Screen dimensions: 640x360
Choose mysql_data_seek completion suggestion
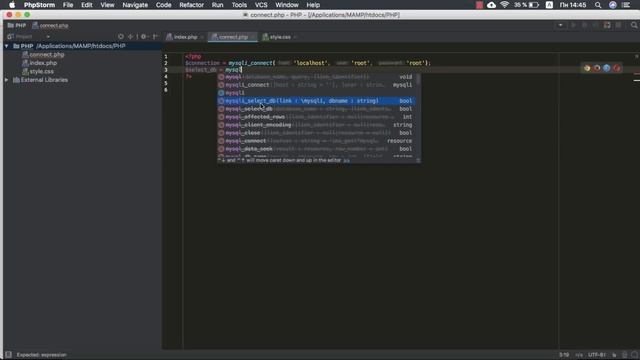point(316,149)
